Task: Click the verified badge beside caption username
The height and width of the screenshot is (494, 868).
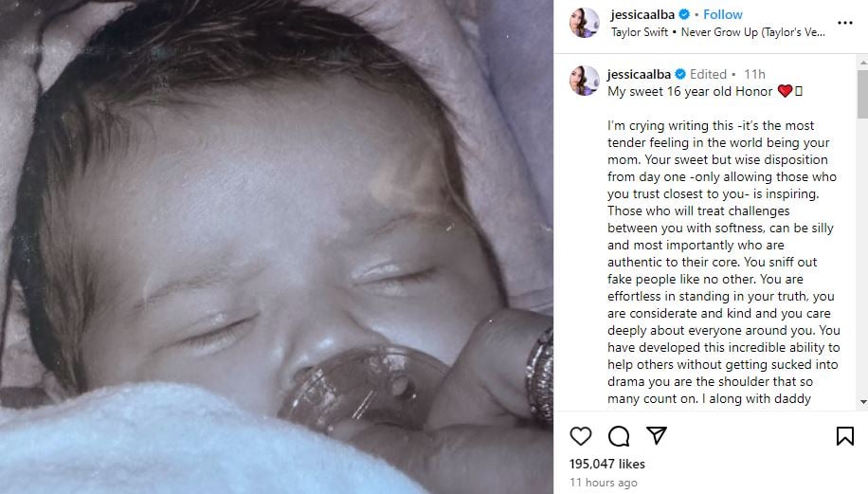Action: (680, 74)
